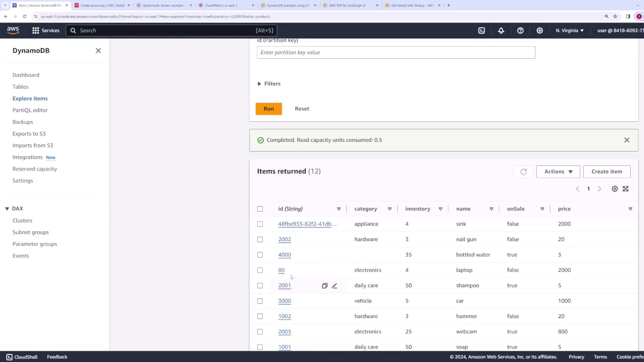Go to Tables in the sidebar
This screenshot has width=644, height=362.
click(x=20, y=87)
